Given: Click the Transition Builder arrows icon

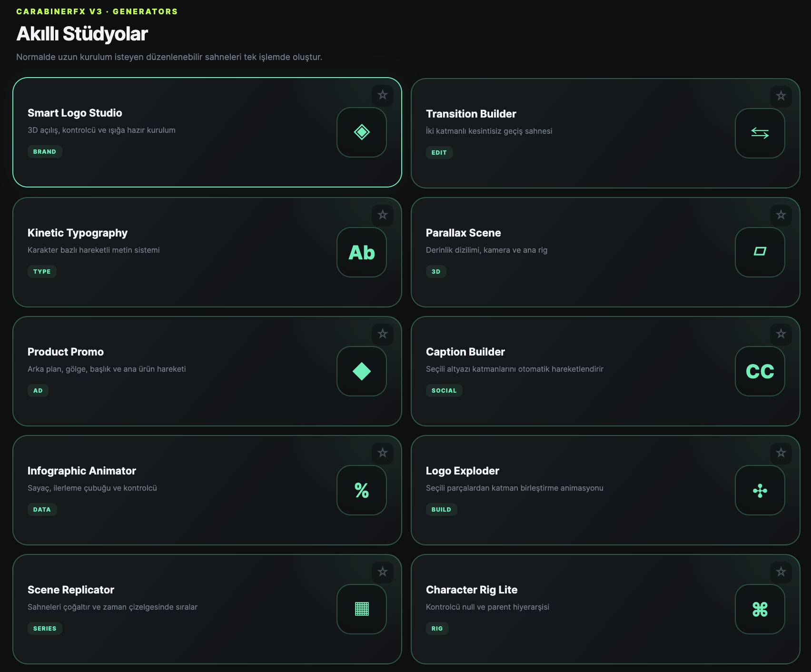Looking at the screenshot, I should pyautogui.click(x=760, y=133).
